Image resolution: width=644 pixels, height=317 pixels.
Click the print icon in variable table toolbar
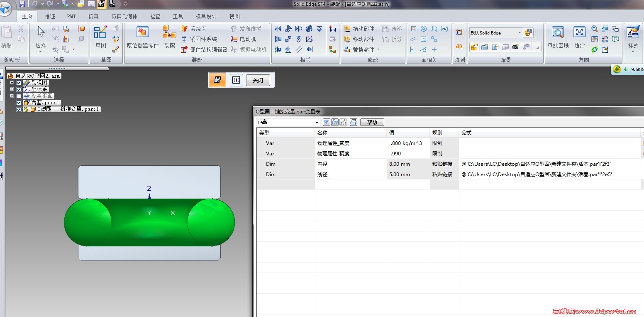(x=353, y=122)
